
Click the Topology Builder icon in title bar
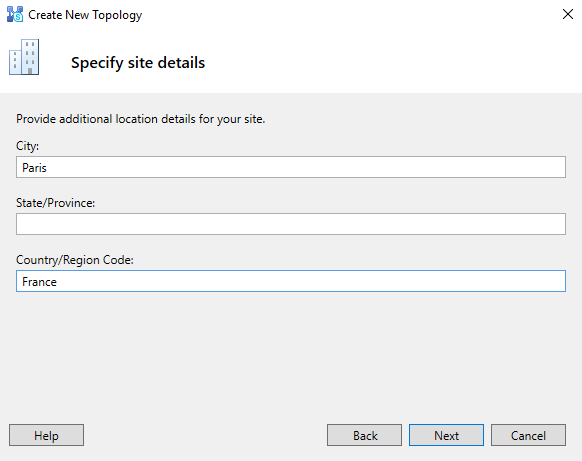coord(15,14)
